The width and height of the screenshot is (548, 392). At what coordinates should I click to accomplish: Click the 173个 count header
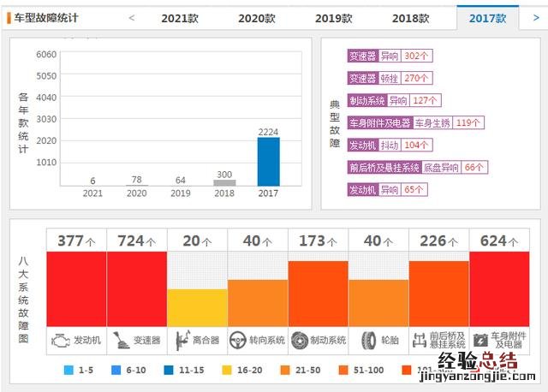click(318, 241)
